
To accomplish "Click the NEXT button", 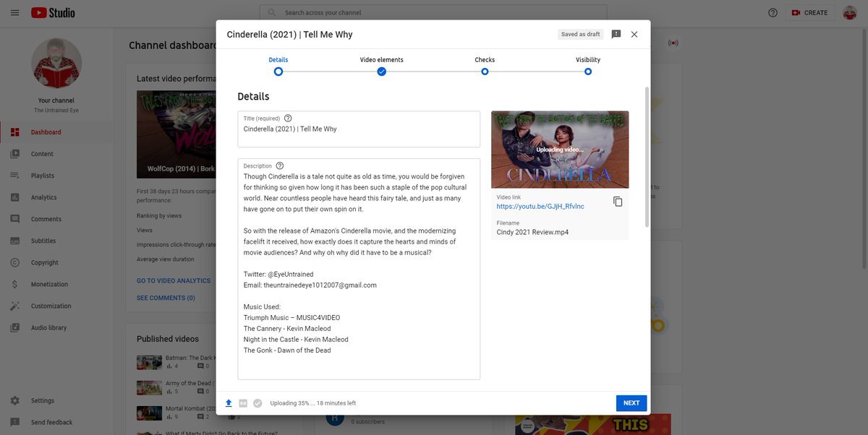I will pos(631,403).
